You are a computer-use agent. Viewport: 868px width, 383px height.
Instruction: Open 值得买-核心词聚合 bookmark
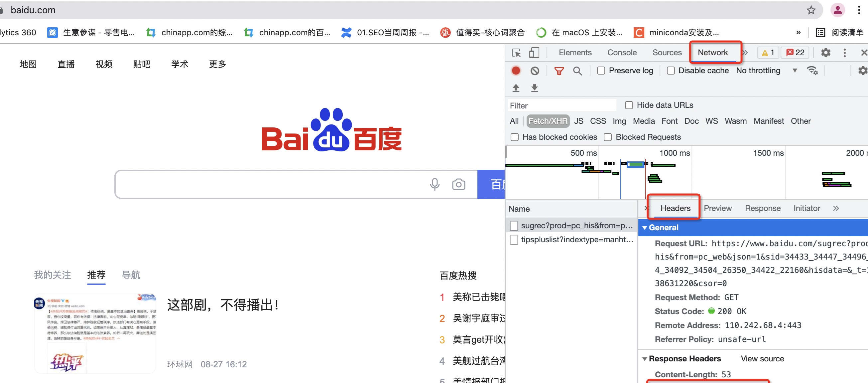tap(482, 32)
